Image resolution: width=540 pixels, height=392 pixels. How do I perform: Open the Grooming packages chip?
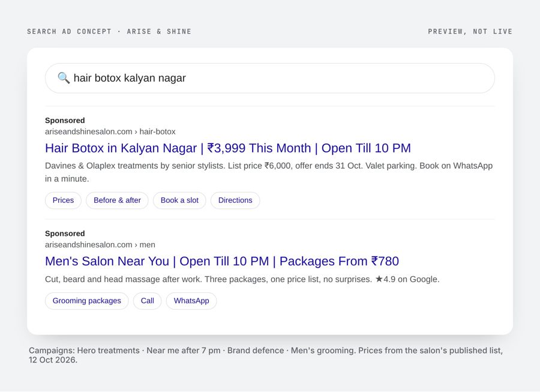pos(87,301)
